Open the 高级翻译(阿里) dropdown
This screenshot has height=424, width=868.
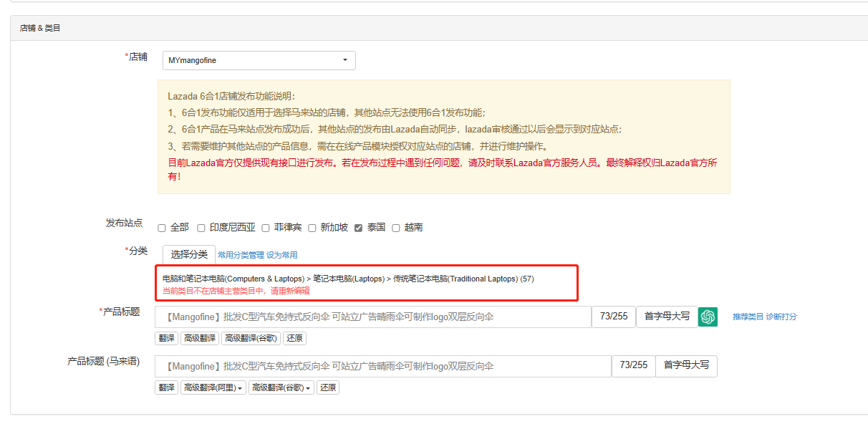213,387
